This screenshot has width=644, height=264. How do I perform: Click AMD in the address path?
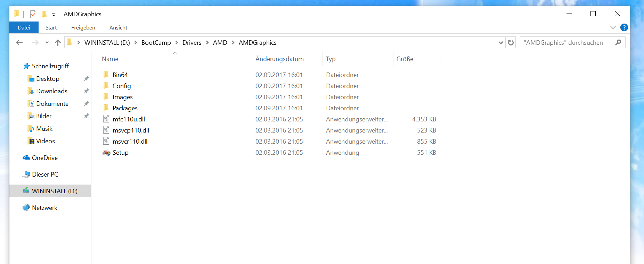[x=220, y=42]
